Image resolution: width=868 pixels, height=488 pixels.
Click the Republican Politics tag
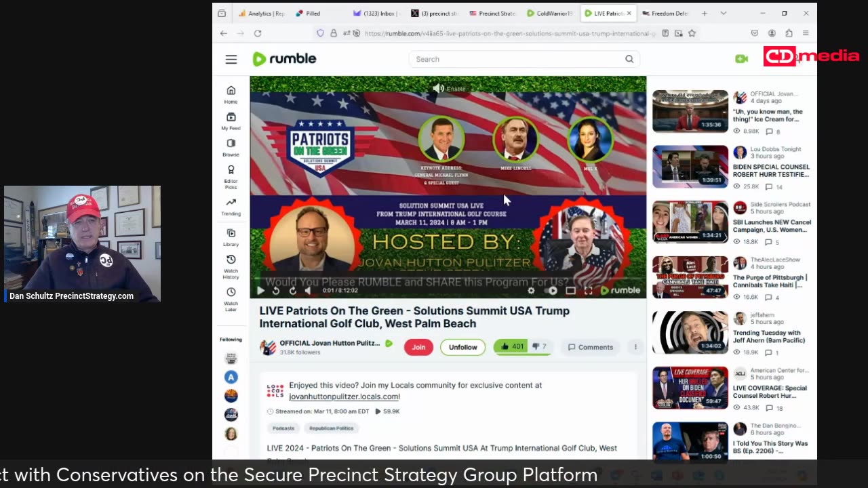[331, 428]
